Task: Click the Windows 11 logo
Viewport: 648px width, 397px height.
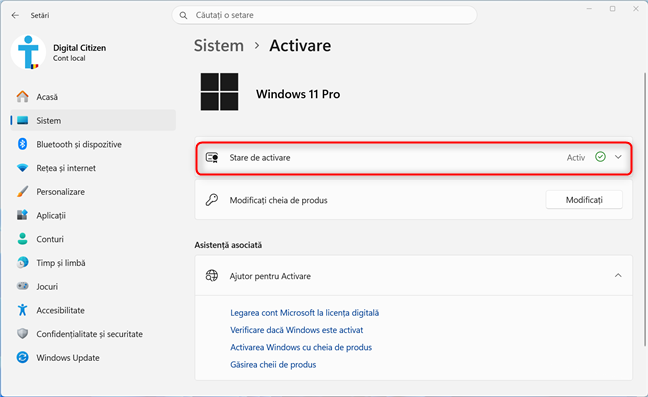Action: [219, 92]
